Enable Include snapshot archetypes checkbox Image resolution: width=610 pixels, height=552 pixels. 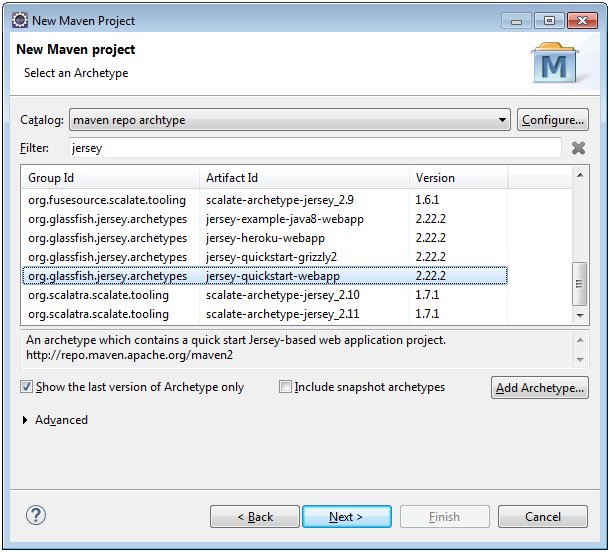(x=285, y=387)
